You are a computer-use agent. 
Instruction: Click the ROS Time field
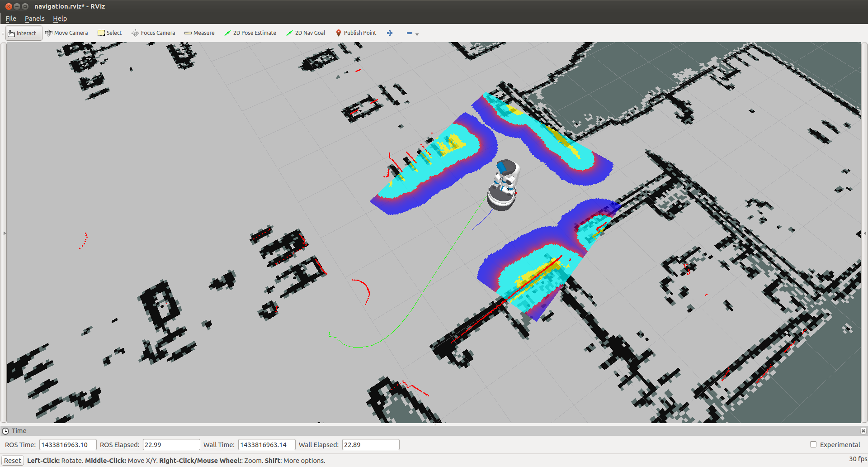(67, 445)
